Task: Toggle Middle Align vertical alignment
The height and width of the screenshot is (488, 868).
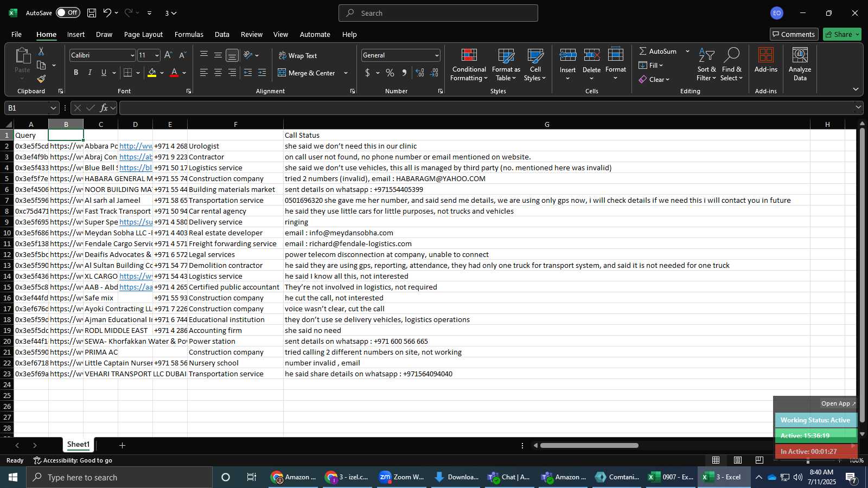Action: [218, 55]
